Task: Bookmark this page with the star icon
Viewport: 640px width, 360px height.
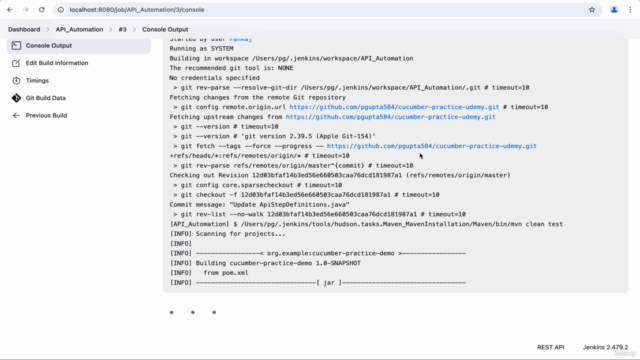Action: (x=592, y=10)
